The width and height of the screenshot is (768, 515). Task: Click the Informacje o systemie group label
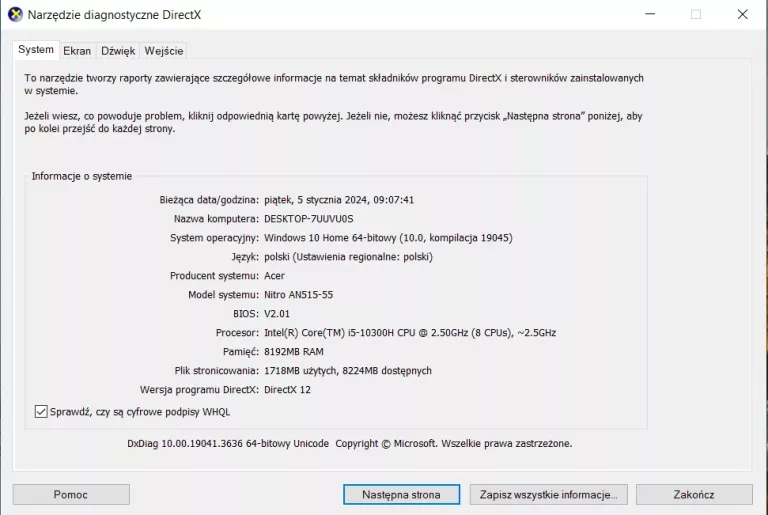(x=82, y=176)
